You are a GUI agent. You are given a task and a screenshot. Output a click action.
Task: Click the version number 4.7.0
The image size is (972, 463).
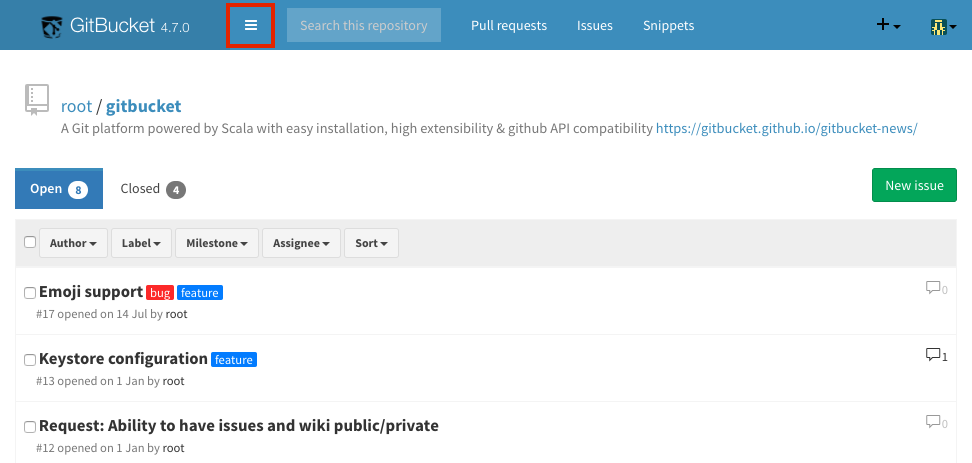coord(175,28)
